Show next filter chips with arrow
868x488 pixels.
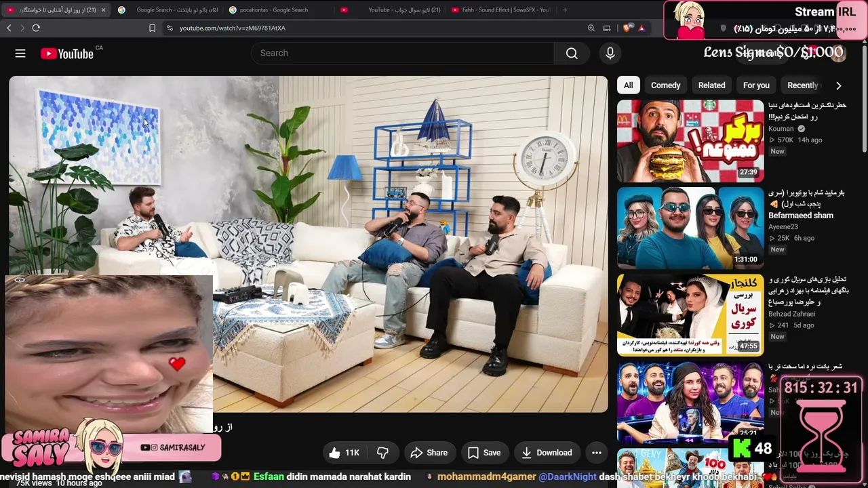[838, 85]
